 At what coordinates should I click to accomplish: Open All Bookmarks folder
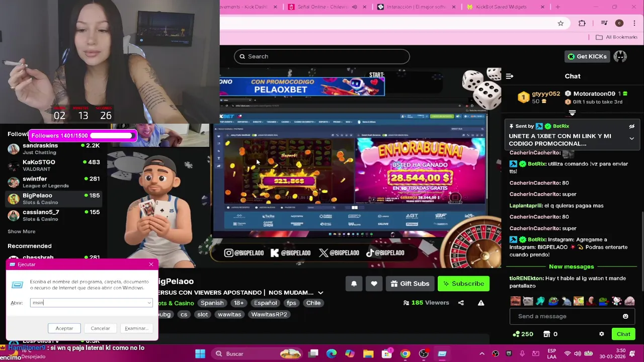[x=616, y=37]
